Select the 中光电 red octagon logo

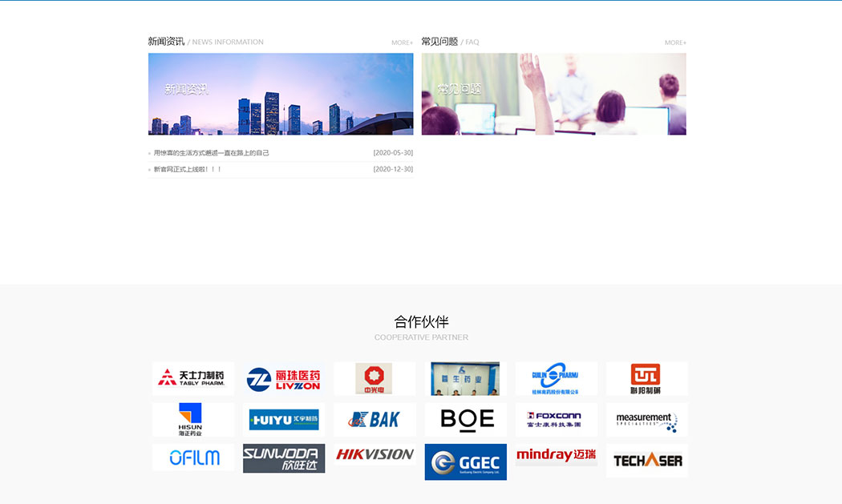click(x=374, y=378)
